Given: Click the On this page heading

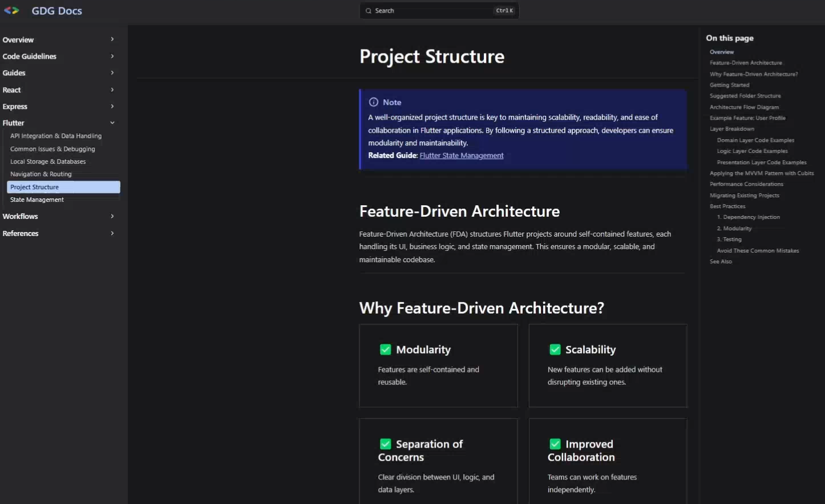Looking at the screenshot, I should click(x=730, y=38).
